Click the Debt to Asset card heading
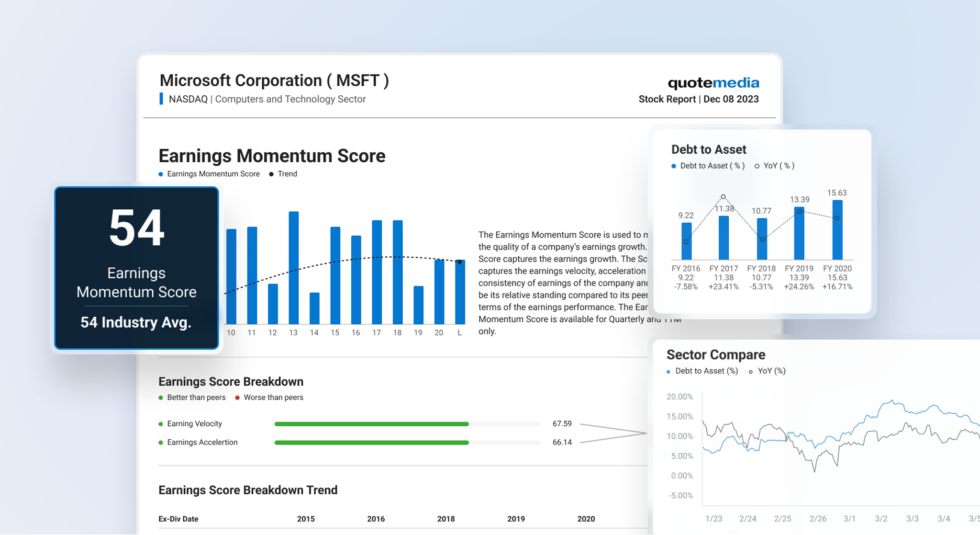Screen dimensions: 980x535 709,149
